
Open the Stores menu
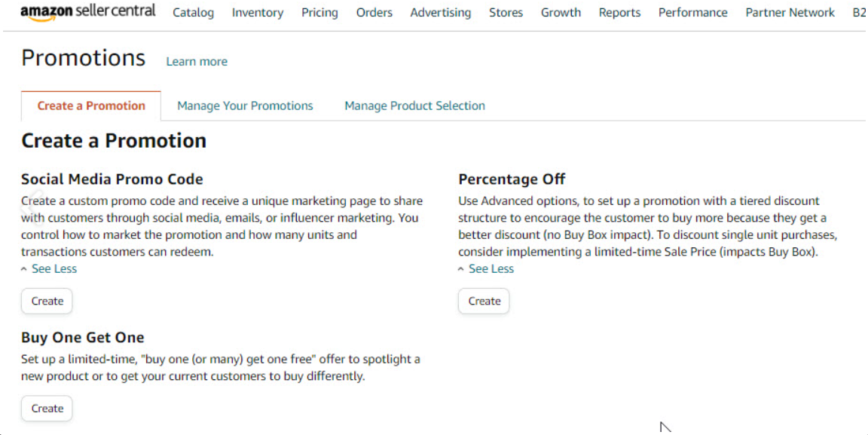[506, 13]
